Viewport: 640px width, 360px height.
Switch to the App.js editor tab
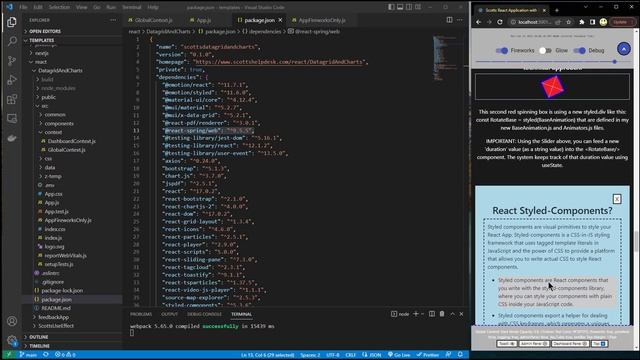(203, 20)
